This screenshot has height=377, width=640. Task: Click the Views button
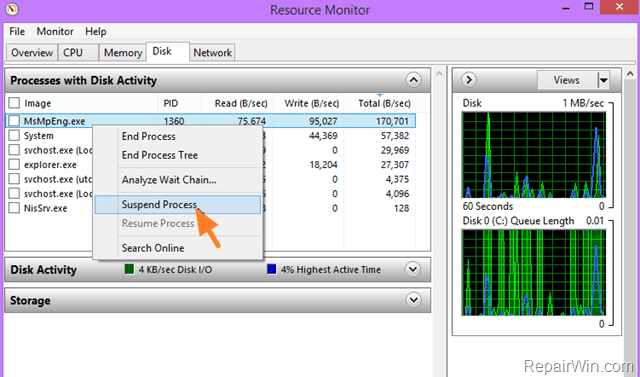567,80
